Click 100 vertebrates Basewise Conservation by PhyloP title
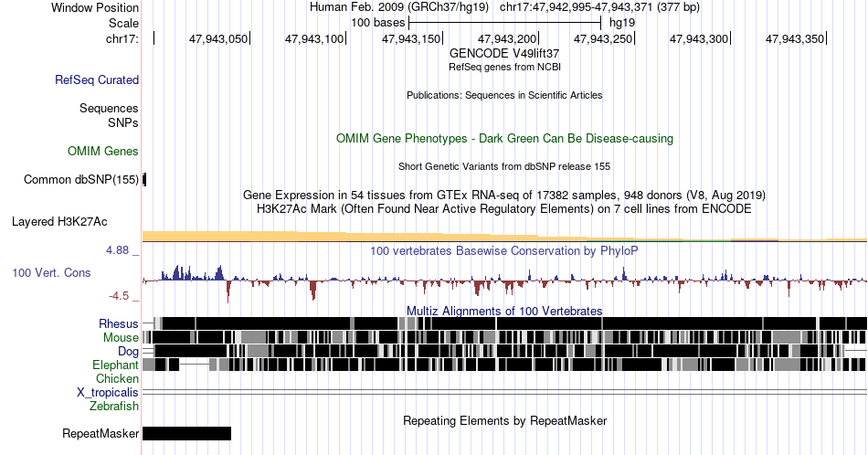 pyautogui.click(x=504, y=250)
